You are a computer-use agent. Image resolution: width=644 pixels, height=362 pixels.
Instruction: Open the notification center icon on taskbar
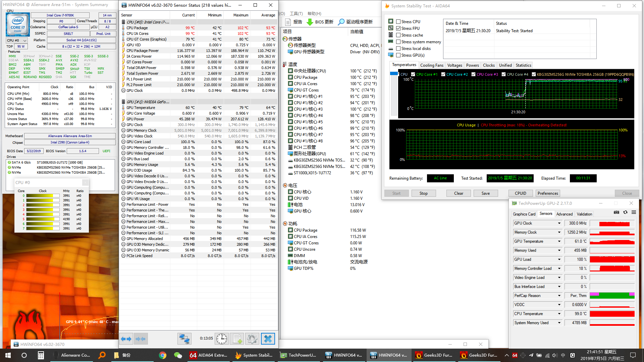pyautogui.click(x=633, y=355)
